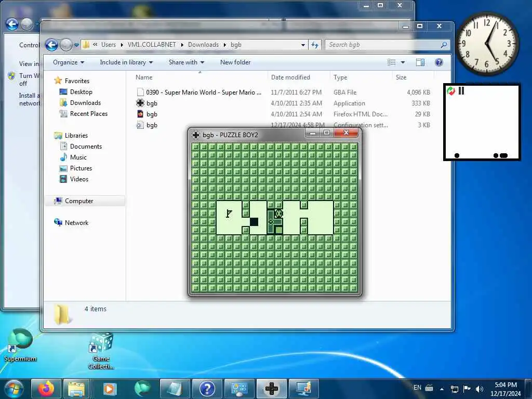The image size is (532, 399).
Task: Click the black block in game screen
Action: tap(254, 222)
